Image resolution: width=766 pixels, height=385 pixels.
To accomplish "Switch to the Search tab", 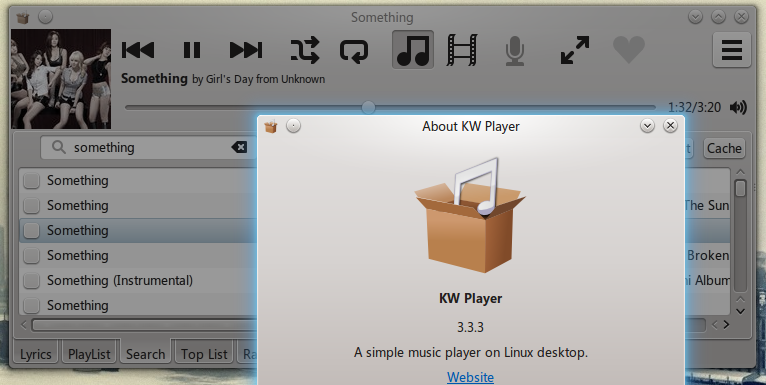I will 145,353.
